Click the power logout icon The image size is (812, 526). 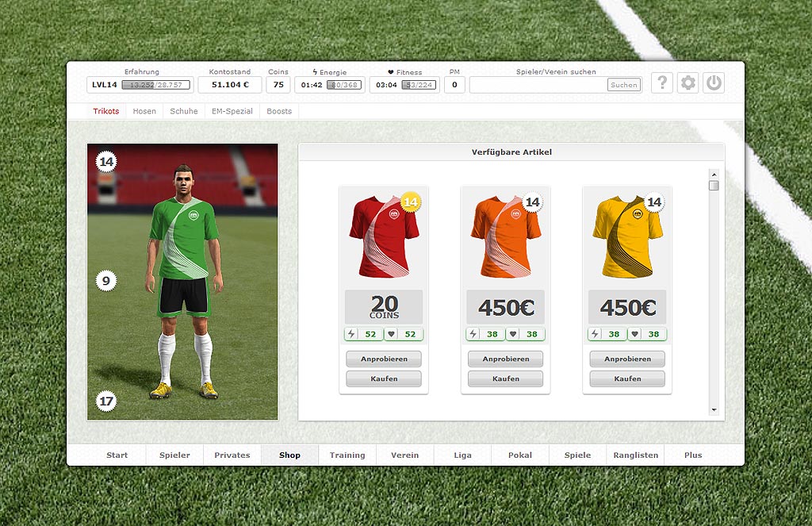pos(714,83)
